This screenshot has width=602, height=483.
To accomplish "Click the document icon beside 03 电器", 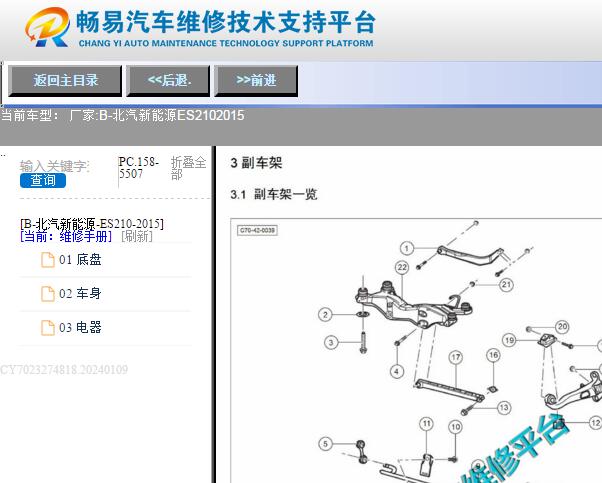I will pos(48,328).
